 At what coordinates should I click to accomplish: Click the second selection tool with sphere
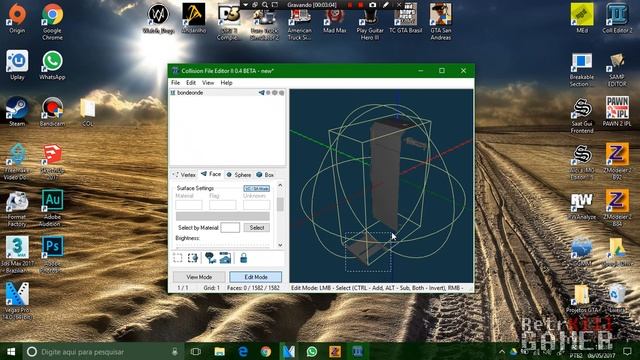pos(193,258)
